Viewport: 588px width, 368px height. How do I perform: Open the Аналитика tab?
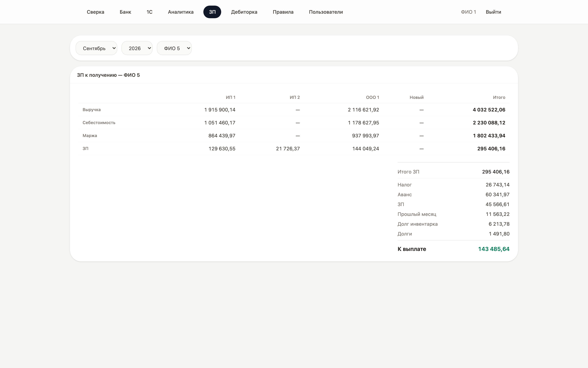coord(181,12)
